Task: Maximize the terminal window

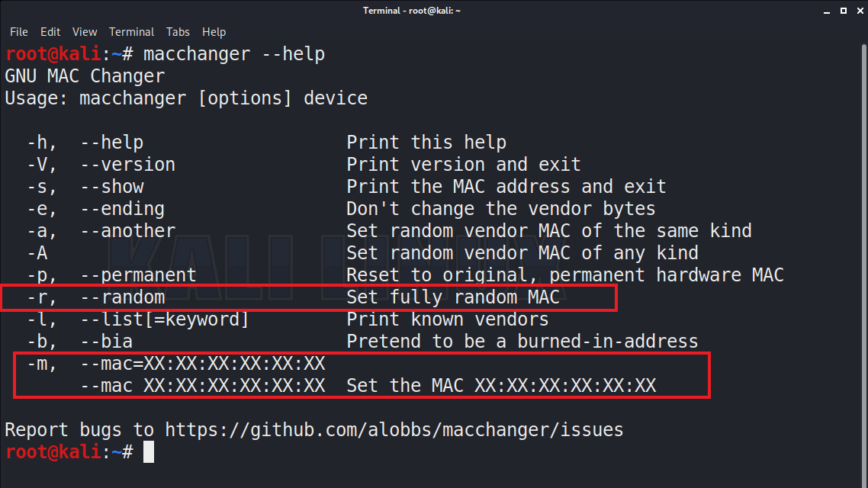Action: tap(843, 11)
